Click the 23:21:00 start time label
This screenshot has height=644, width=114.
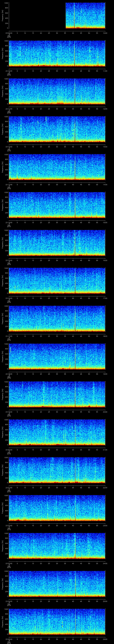tap(9, 487)
